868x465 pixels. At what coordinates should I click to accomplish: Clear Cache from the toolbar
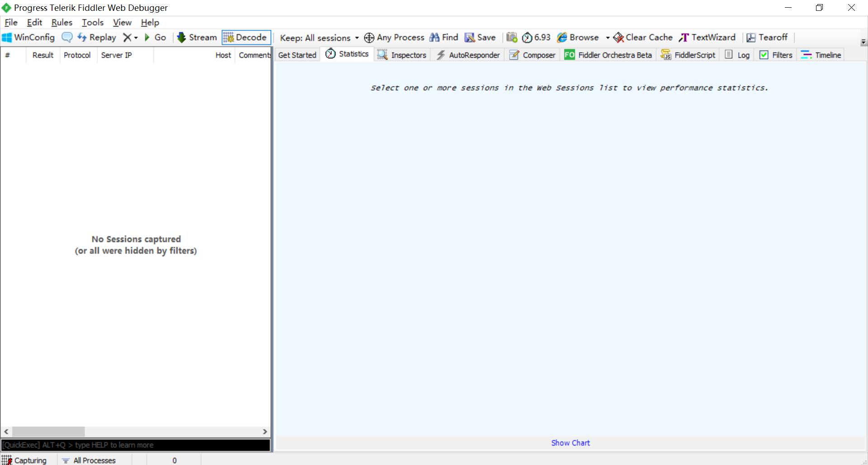[643, 38]
